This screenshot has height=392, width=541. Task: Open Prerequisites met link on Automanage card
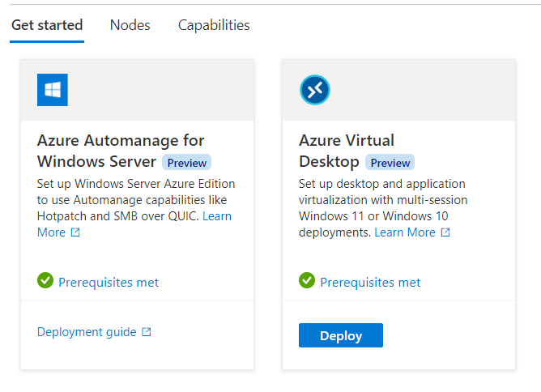coord(109,283)
